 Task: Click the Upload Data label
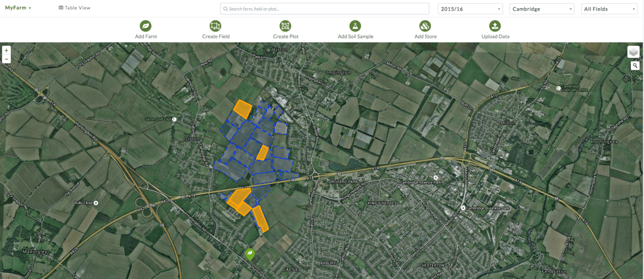click(x=496, y=36)
